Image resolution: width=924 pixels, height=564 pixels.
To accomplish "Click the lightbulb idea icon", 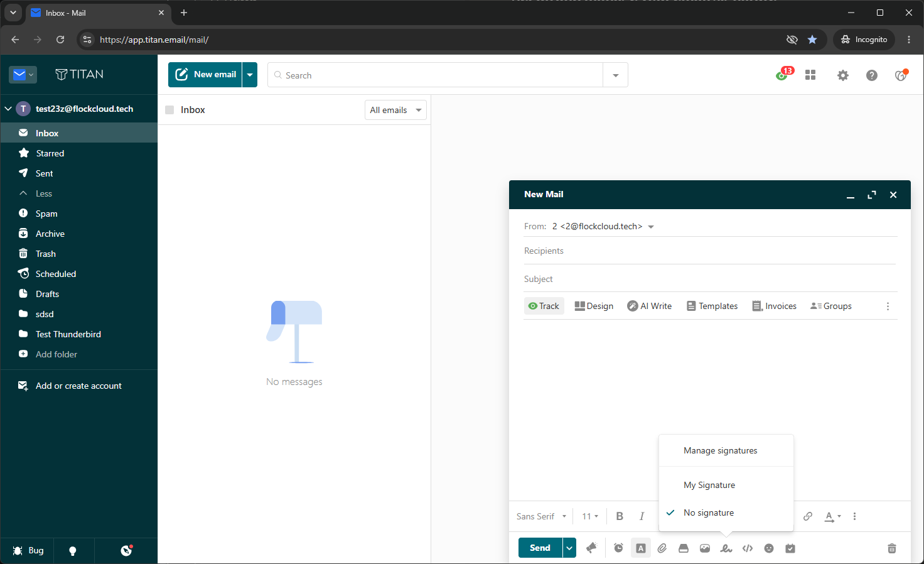I will (x=73, y=551).
